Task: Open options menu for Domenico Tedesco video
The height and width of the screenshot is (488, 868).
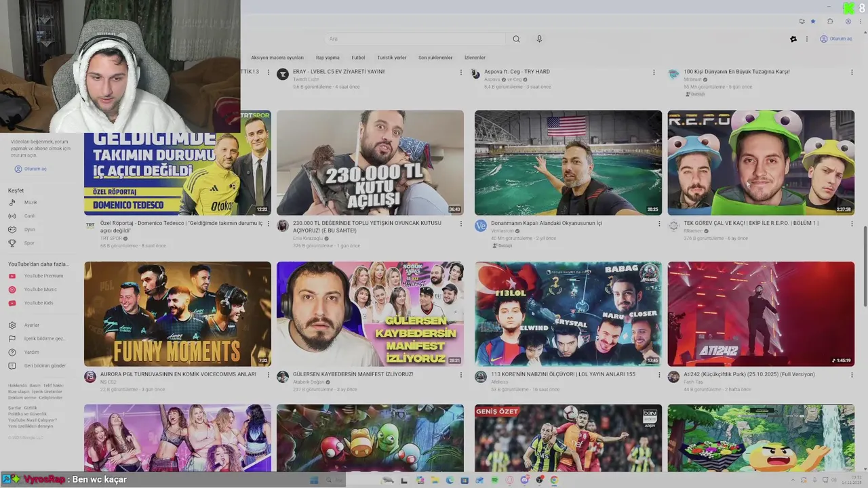Action: coord(269,223)
